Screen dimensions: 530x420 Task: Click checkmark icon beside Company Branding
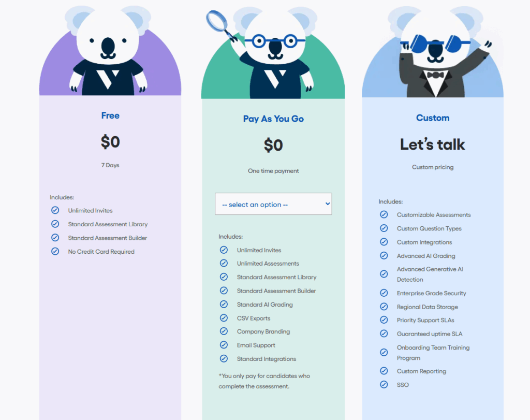[x=224, y=331]
